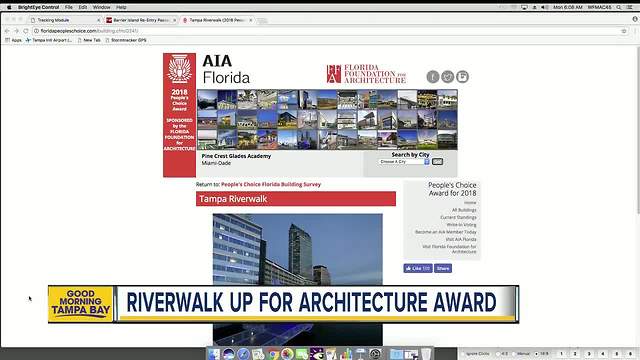This screenshot has width=640, height=360.
Task: Open the Trash in the Dock
Action: pyautogui.click(x=426, y=354)
